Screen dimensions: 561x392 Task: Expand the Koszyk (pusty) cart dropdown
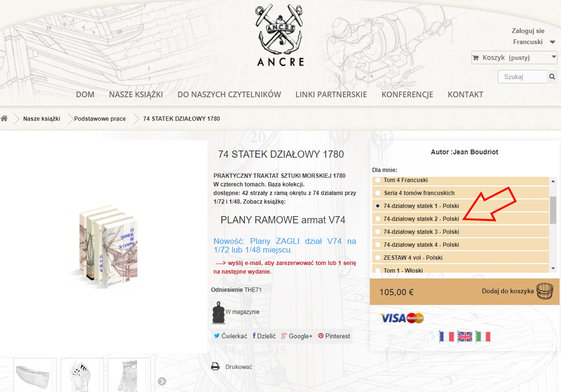click(514, 58)
